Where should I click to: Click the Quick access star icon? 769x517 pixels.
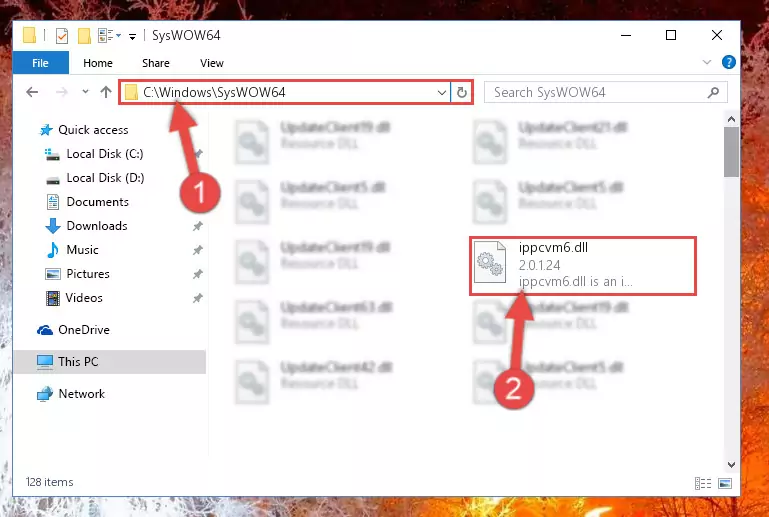(x=46, y=130)
